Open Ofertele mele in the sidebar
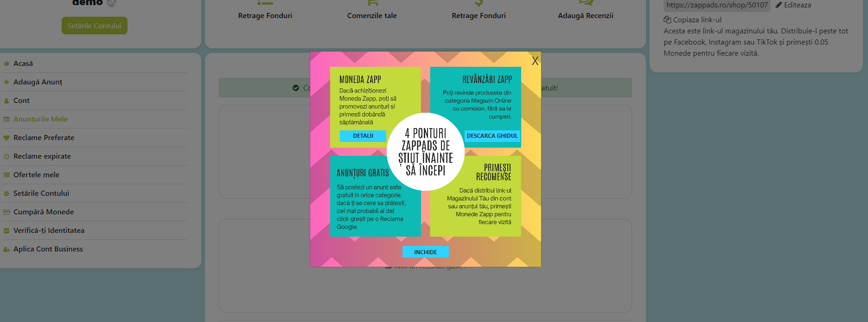The image size is (868, 322). coord(36,175)
